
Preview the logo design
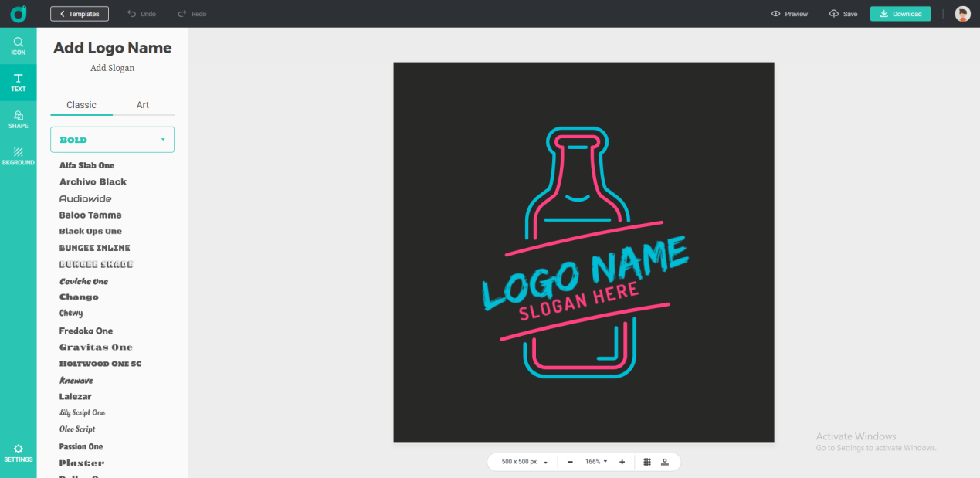tap(789, 14)
